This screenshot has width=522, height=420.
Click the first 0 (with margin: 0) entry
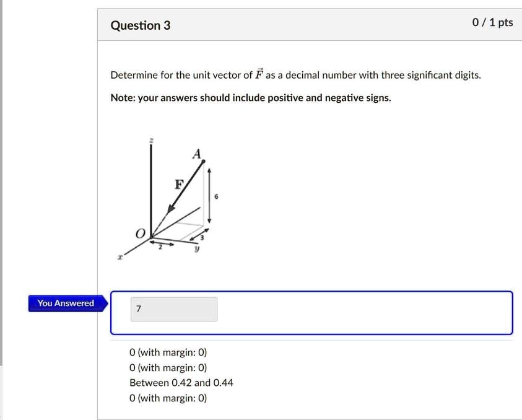pyautogui.click(x=168, y=352)
